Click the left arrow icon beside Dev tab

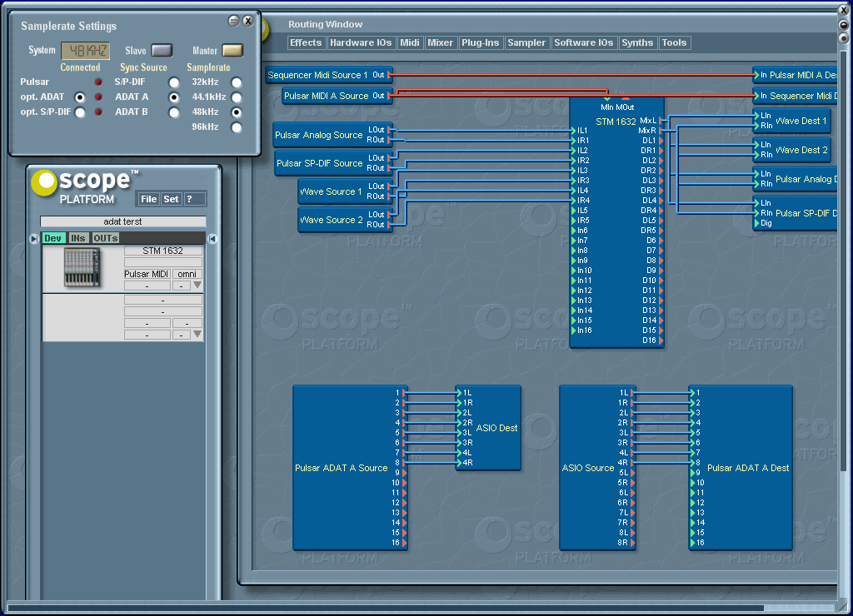tap(34, 239)
